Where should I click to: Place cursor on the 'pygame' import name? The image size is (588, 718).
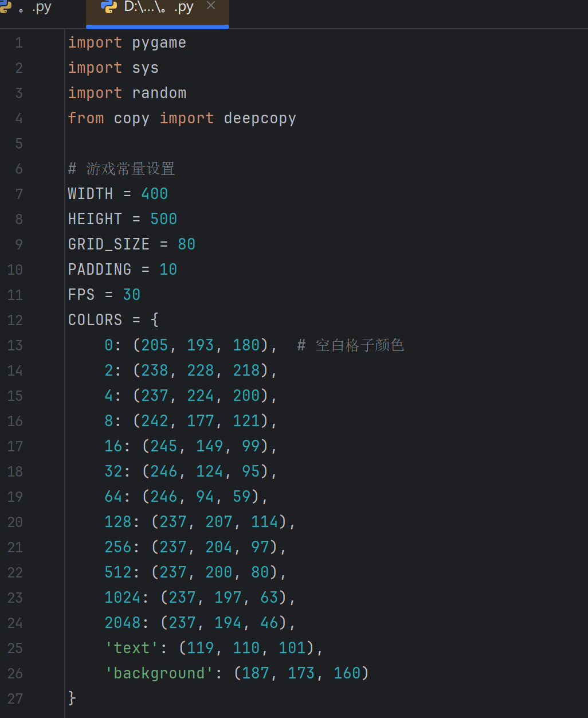pos(159,44)
